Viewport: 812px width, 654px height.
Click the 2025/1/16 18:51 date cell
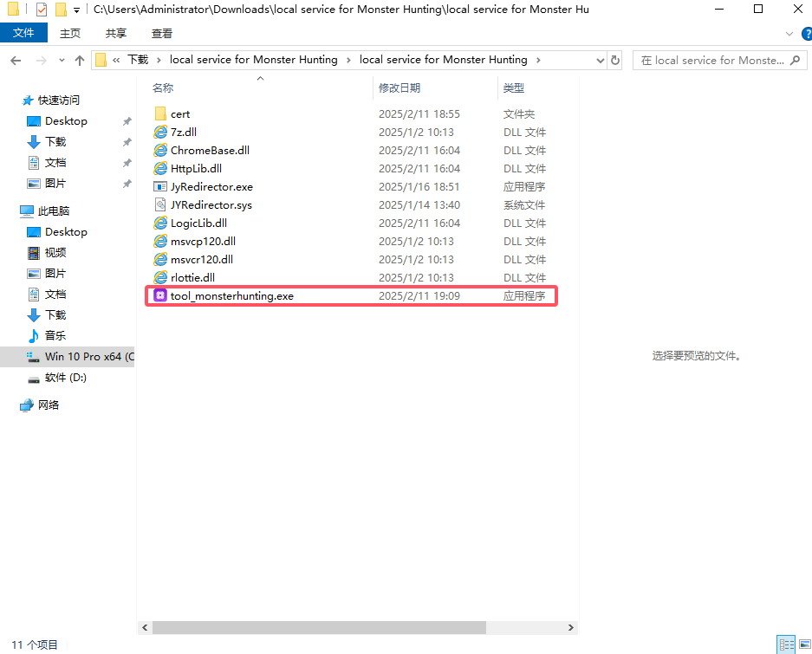tap(419, 186)
